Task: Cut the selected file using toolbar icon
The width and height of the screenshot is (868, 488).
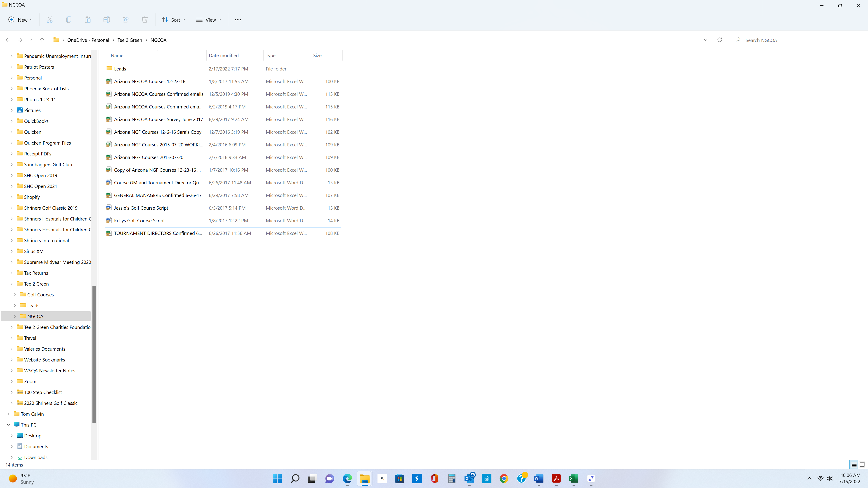Action: coord(50,19)
